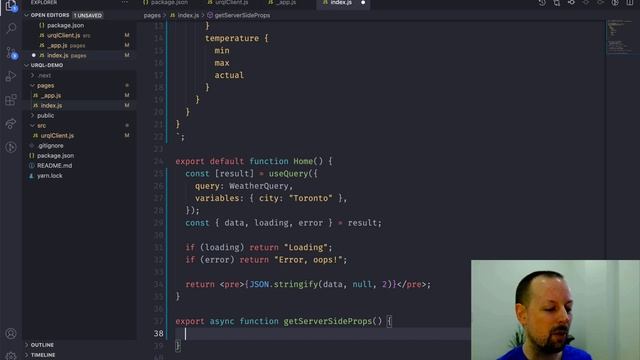The width and height of the screenshot is (640, 360).
Task: Click Explorer's more actions ellipsis
Action: point(124,2)
